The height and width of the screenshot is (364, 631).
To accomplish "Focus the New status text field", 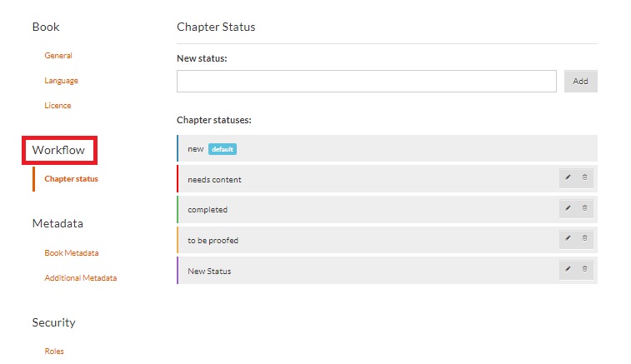I will (366, 81).
